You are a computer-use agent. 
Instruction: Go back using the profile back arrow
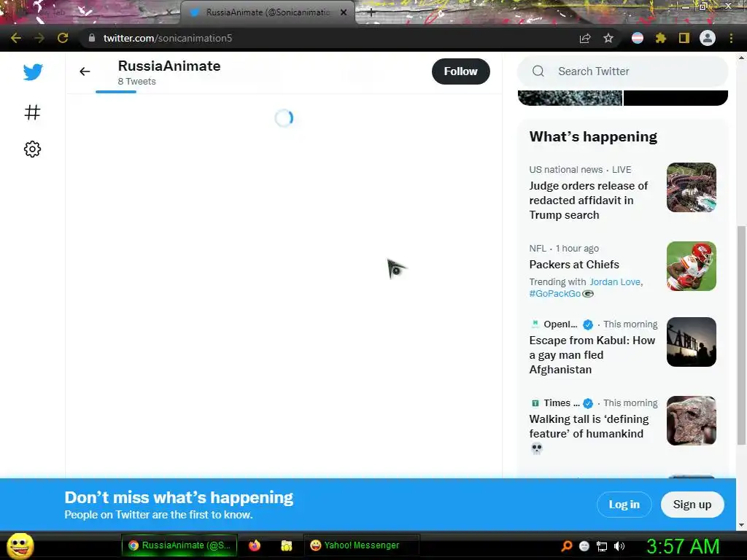(85, 71)
